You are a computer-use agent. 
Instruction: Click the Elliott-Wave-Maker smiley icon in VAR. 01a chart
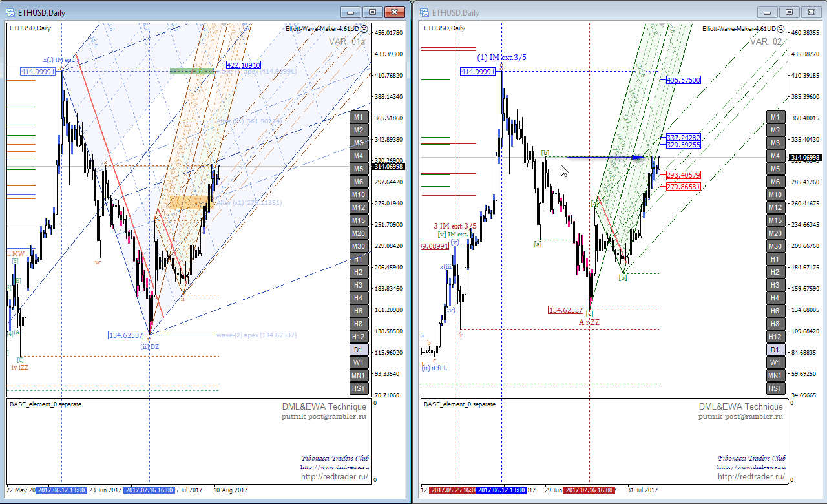coord(364,29)
